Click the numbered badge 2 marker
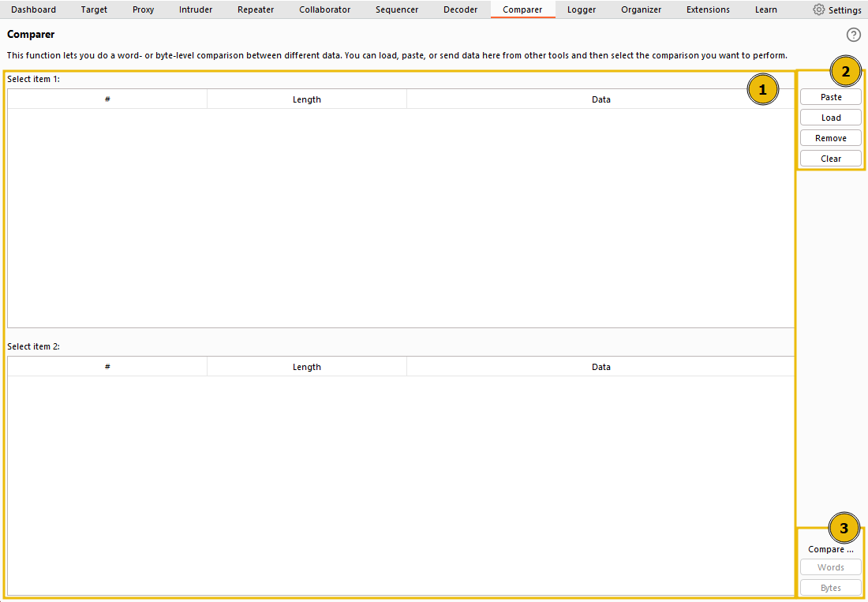Screen dimensions: 868x602 (846, 71)
